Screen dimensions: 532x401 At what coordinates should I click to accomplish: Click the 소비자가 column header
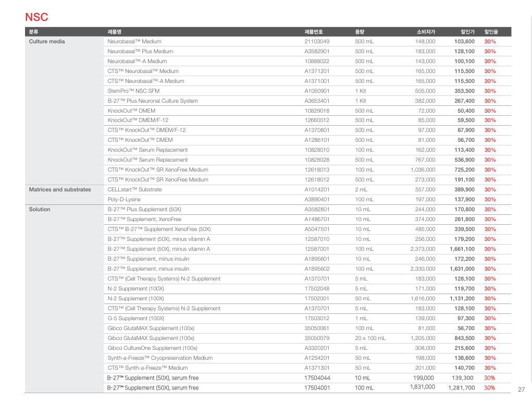(426, 32)
